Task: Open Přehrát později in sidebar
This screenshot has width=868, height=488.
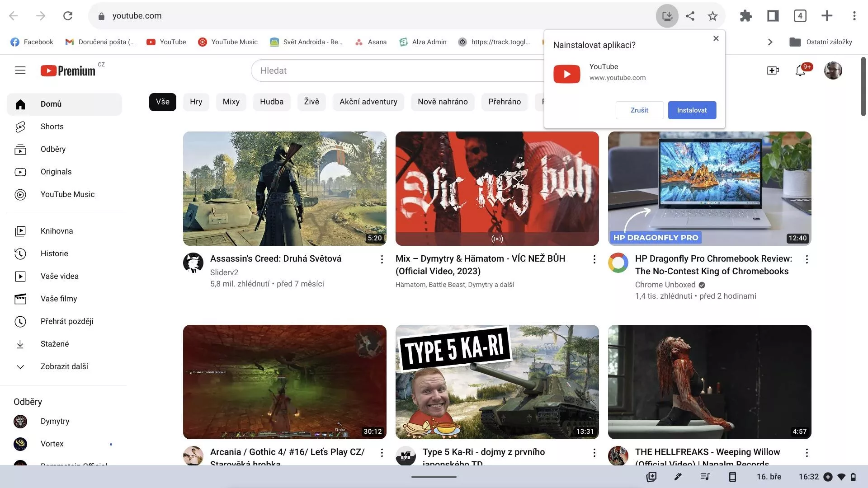Action: 64,322
